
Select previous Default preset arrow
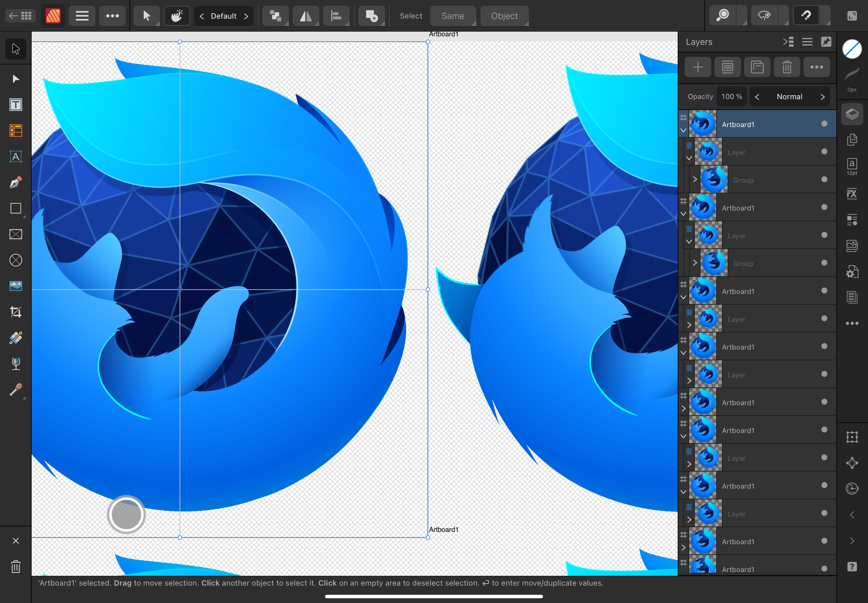202,16
